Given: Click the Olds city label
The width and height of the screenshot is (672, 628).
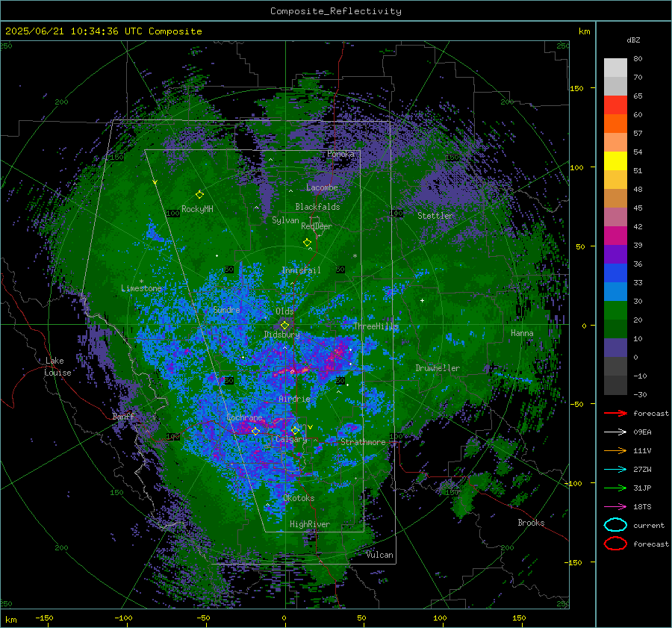Looking at the screenshot, I should coord(284,311).
